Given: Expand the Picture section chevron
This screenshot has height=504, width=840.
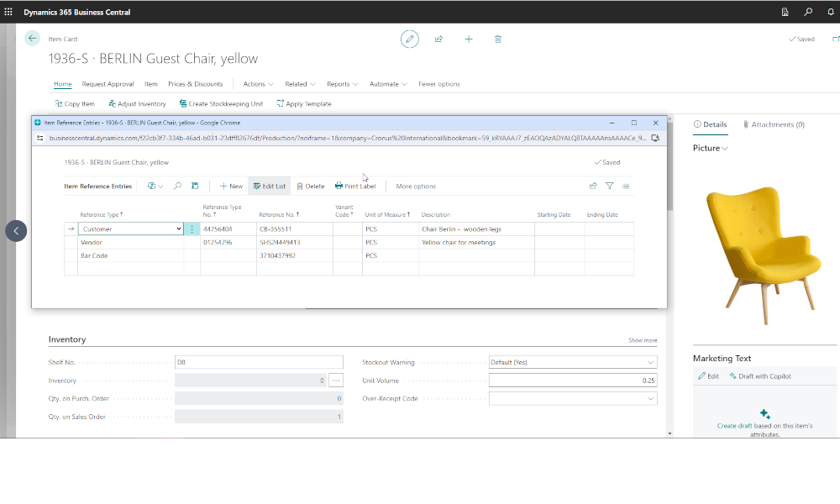Looking at the screenshot, I should pos(725,149).
